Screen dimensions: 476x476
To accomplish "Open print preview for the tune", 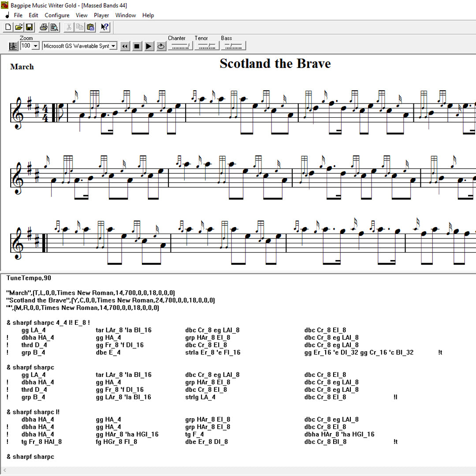I will [x=54, y=27].
